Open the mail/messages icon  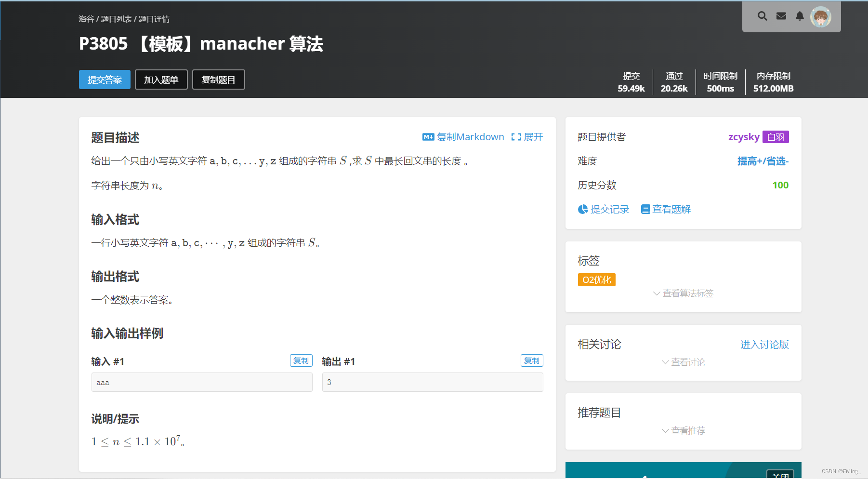tap(781, 16)
